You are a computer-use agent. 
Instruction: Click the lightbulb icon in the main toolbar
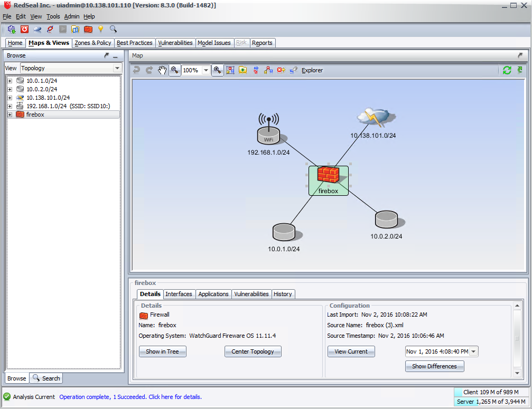(x=100, y=29)
